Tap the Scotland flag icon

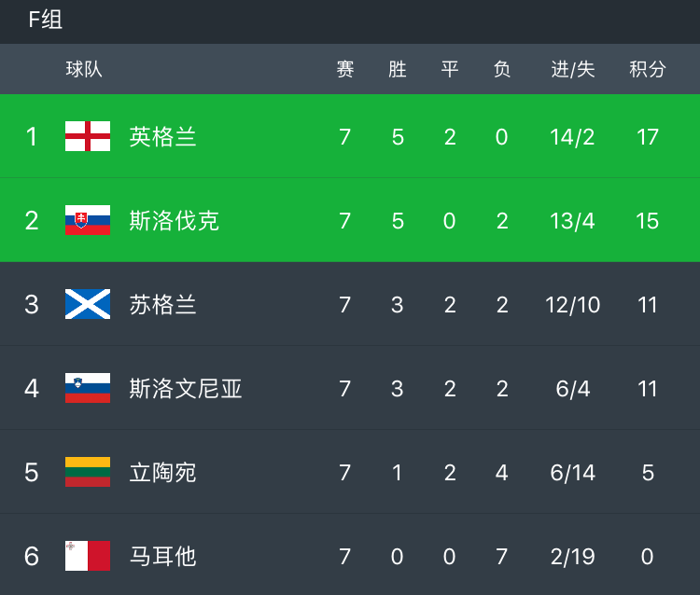(88, 304)
